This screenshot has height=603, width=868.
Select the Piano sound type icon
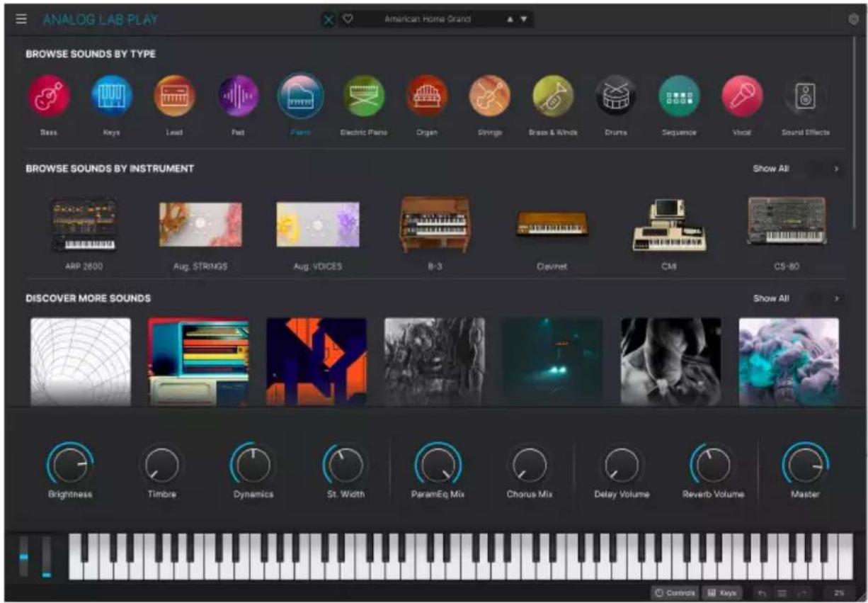tap(301, 96)
